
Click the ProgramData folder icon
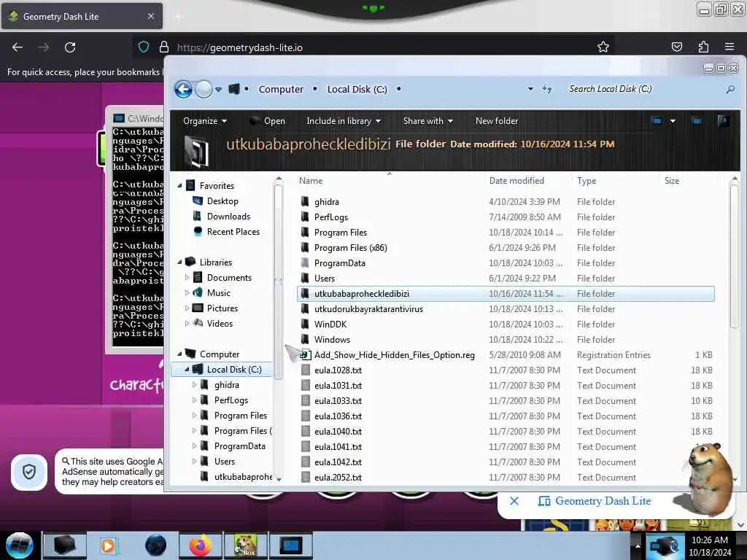pos(305,262)
